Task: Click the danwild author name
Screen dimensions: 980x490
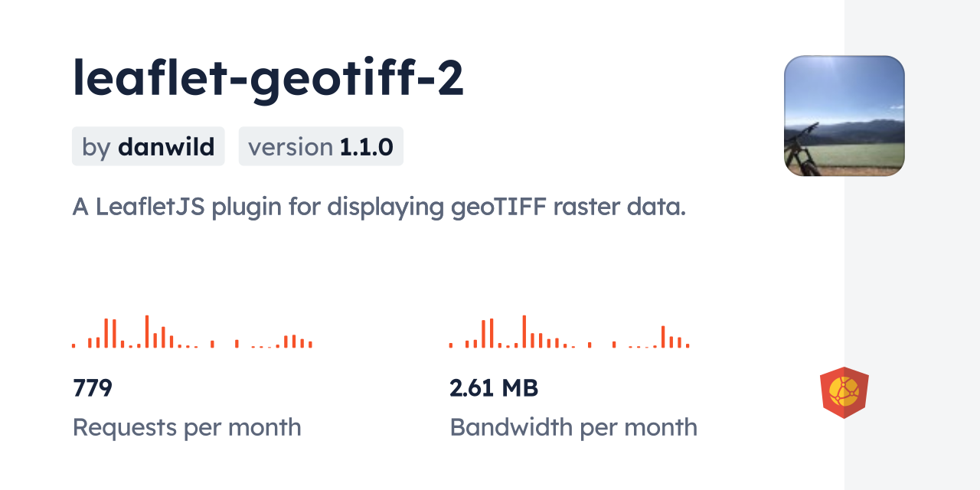Action: pyautogui.click(x=166, y=146)
